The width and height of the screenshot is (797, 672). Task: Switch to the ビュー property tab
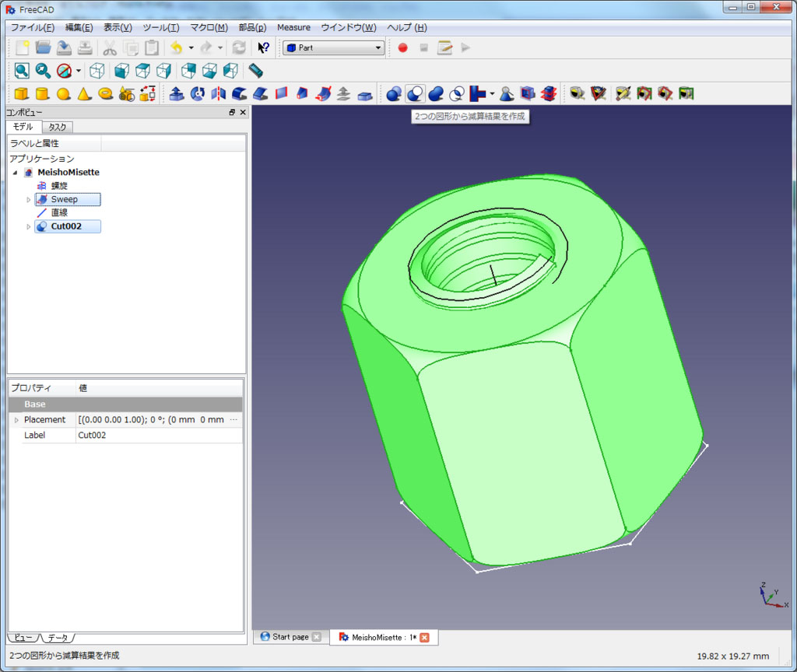tap(23, 638)
